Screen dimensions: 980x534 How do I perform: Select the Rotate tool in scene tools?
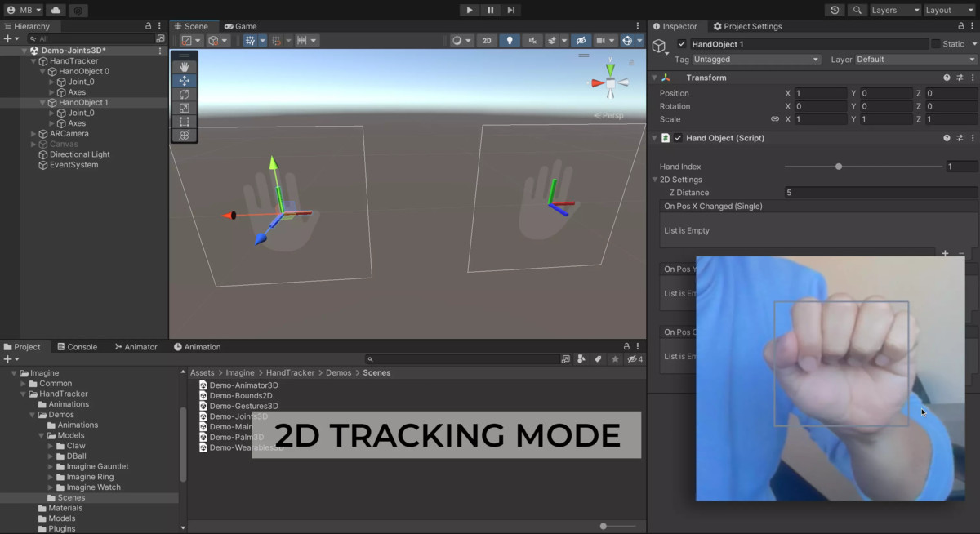pos(184,95)
